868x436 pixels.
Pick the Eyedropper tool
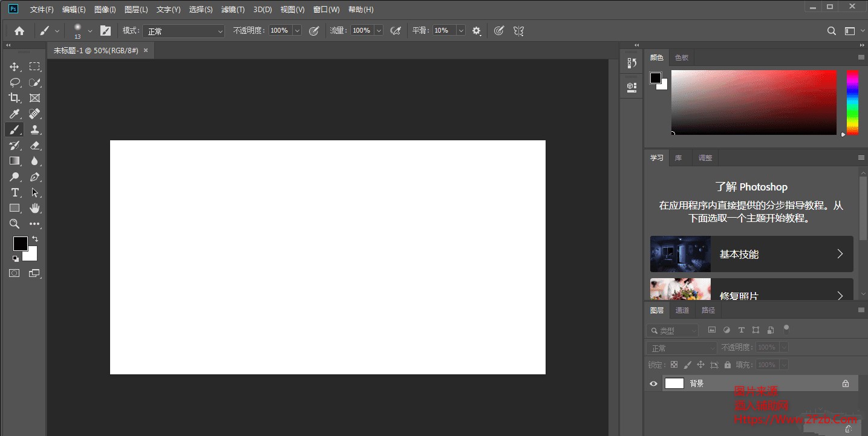(15, 114)
